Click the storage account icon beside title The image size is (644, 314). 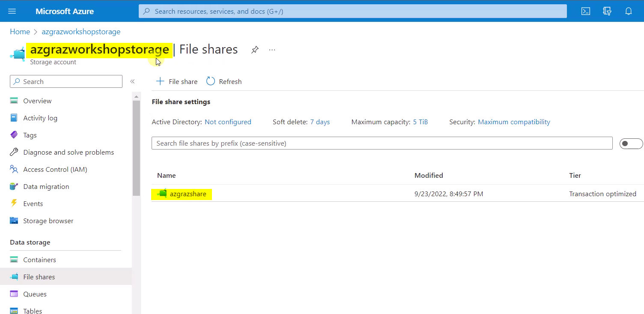click(x=18, y=54)
